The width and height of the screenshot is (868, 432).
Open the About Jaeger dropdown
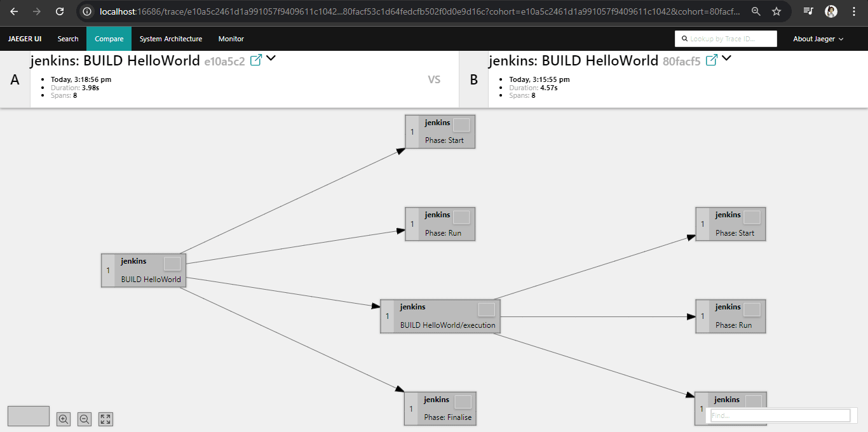tap(818, 39)
